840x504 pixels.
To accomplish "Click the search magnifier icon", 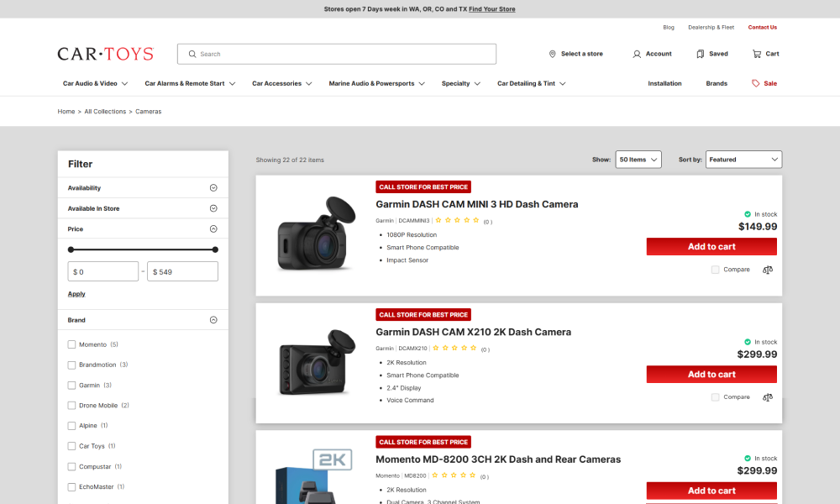I will (x=192, y=54).
